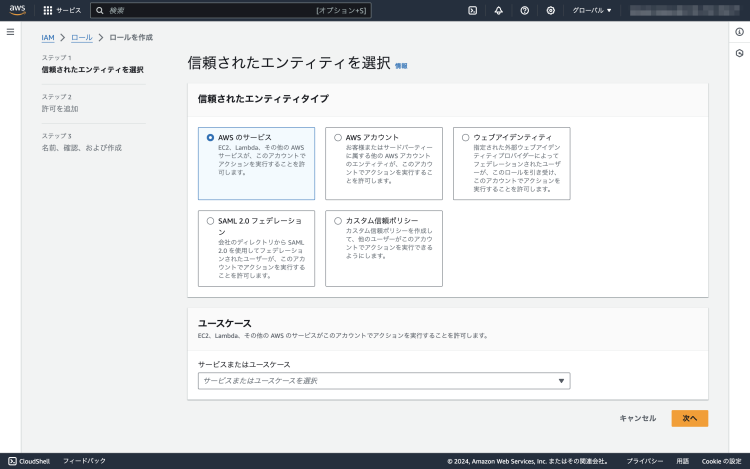Click the 情報 link next to the heading

point(401,66)
